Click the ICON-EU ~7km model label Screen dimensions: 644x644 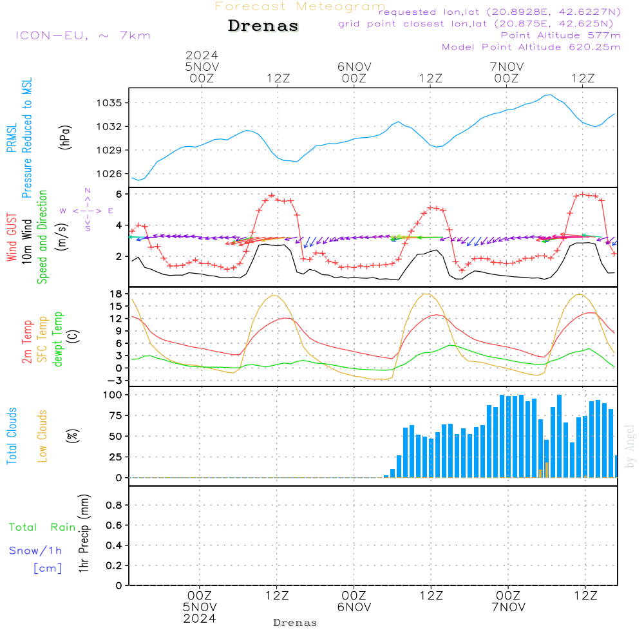click(x=83, y=35)
